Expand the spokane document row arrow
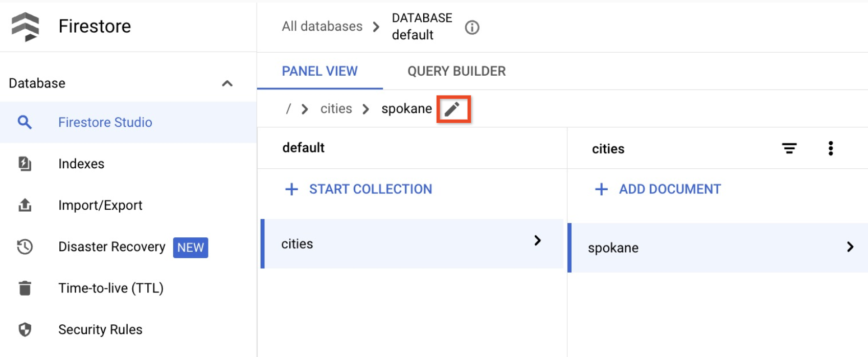868x357 pixels. 850,247
